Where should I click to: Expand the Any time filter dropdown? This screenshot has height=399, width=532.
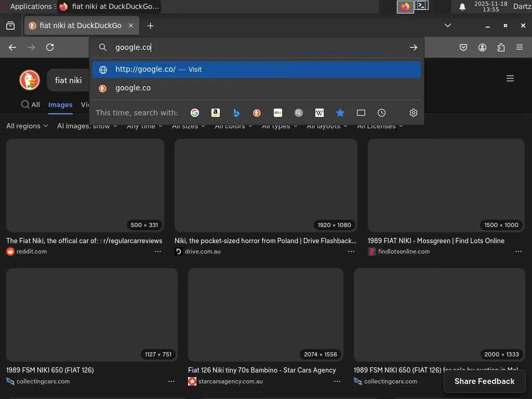tap(144, 126)
